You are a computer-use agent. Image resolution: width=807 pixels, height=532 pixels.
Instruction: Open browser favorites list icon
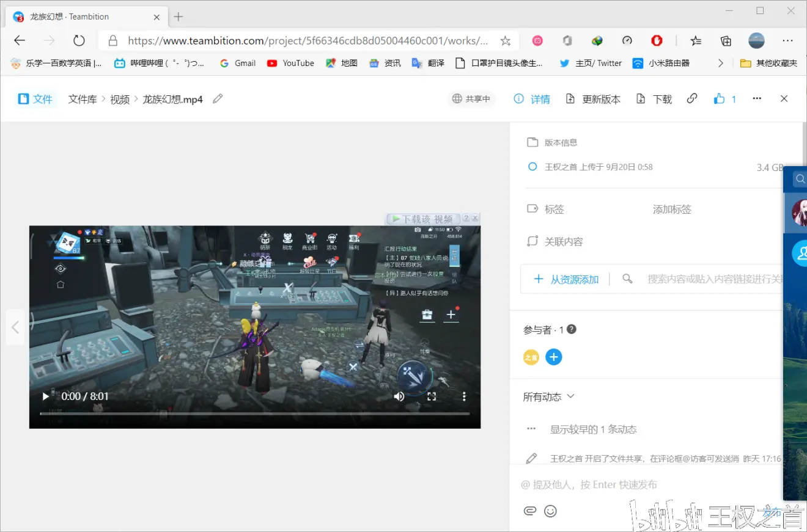(696, 41)
